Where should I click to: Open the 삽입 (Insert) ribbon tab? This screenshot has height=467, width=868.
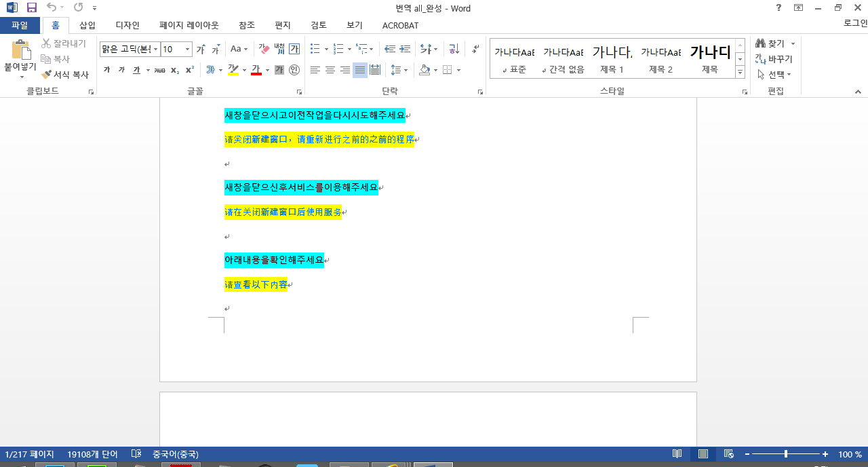pos(87,25)
